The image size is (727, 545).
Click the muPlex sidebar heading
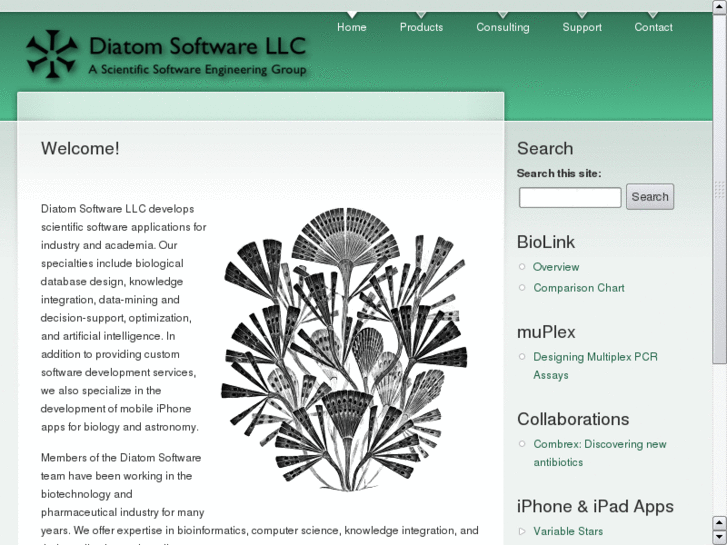(546, 332)
